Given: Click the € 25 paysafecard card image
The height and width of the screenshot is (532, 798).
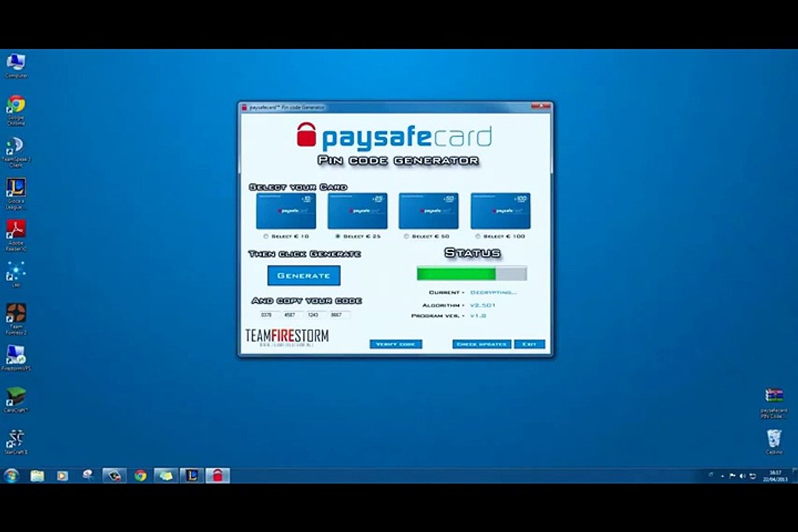Looking at the screenshot, I should pyautogui.click(x=358, y=211).
